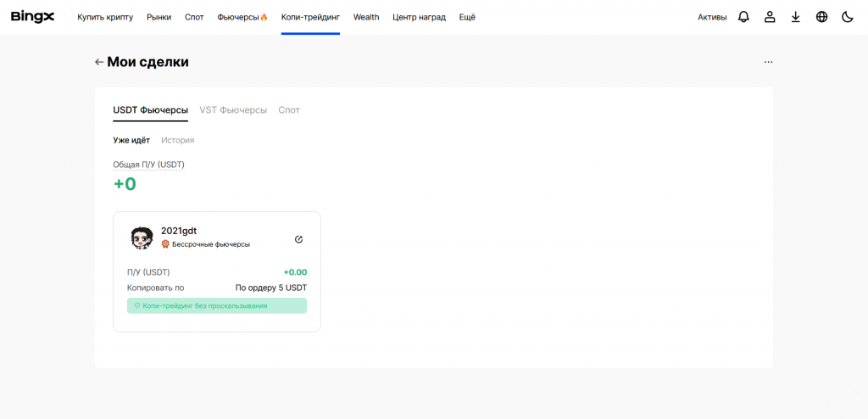The height and width of the screenshot is (419, 868).
Task: Open the notifications bell icon
Action: click(x=743, y=17)
